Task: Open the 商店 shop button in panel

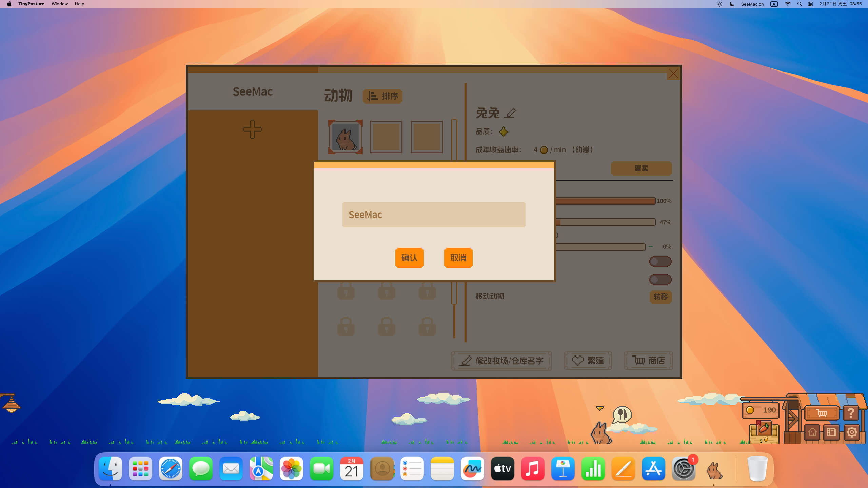Action: tap(648, 361)
